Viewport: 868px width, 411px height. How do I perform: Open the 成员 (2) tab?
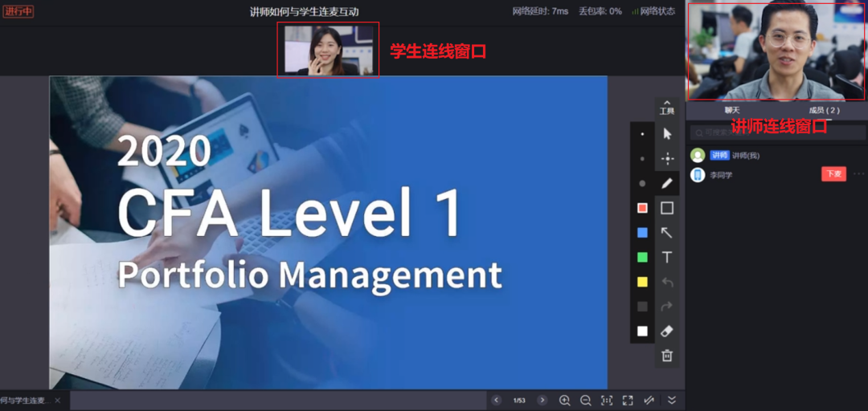tap(824, 110)
